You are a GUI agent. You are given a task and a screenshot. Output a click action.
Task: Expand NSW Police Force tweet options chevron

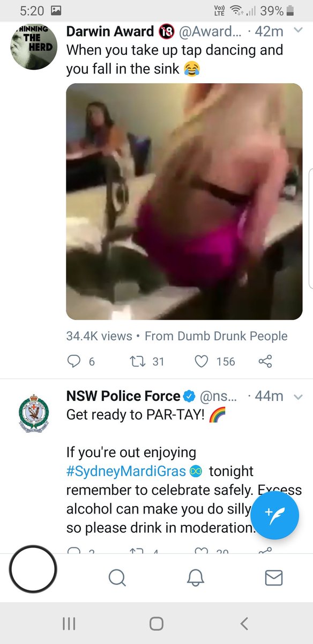(x=299, y=397)
